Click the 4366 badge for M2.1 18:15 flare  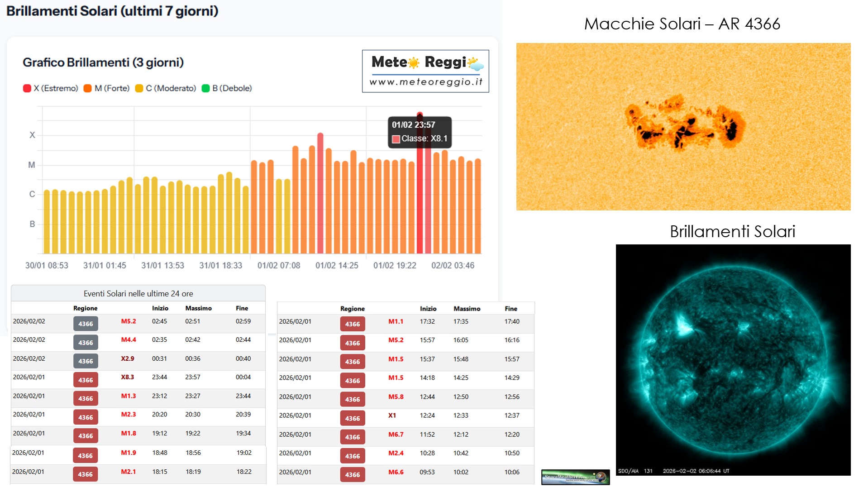[x=85, y=474]
